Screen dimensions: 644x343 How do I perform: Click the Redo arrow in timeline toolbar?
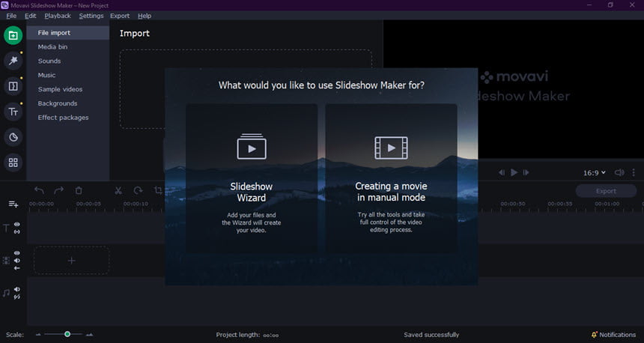tap(58, 190)
